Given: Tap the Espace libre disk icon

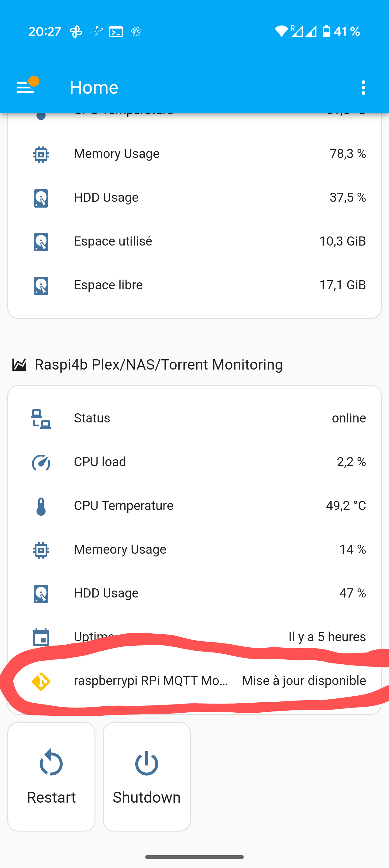Looking at the screenshot, I should 41,286.
